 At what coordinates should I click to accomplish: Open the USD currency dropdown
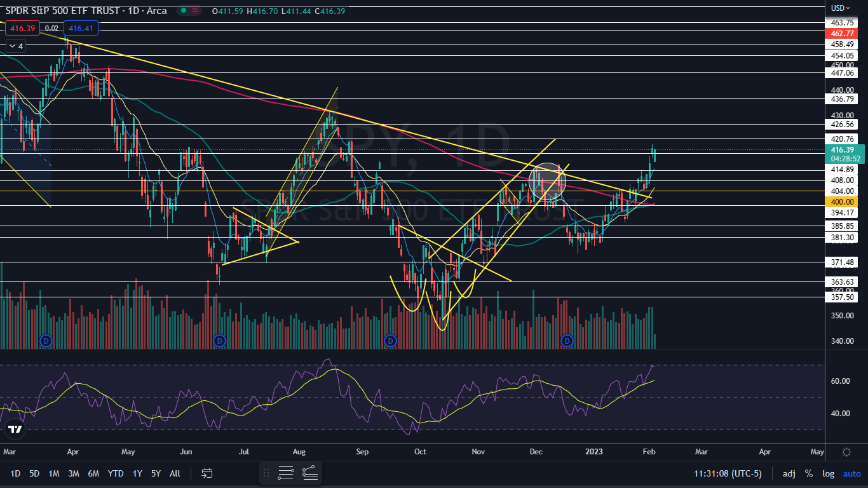click(841, 8)
